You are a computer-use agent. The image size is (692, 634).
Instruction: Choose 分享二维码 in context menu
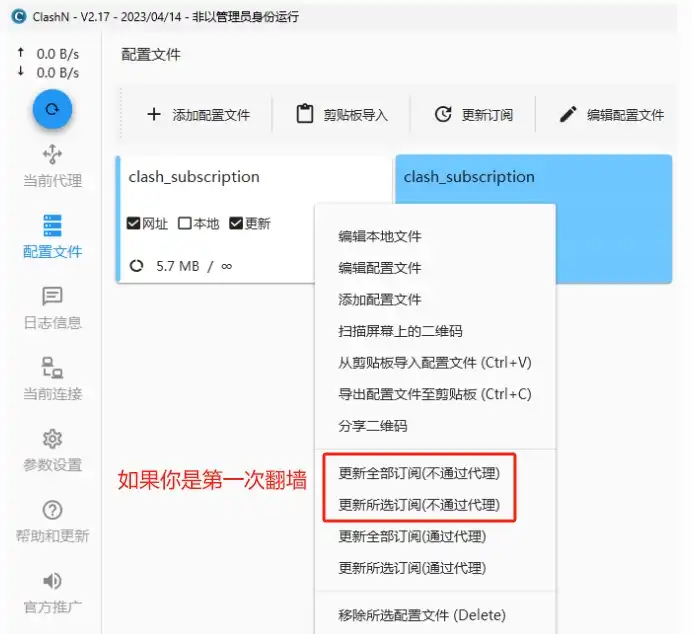pyautogui.click(x=372, y=426)
